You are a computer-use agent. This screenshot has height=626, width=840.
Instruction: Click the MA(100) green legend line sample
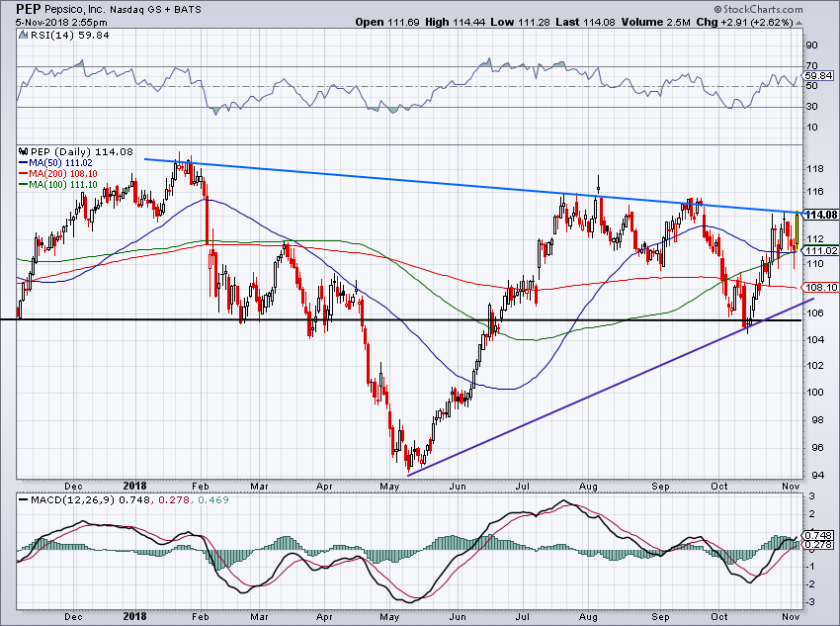(x=23, y=184)
